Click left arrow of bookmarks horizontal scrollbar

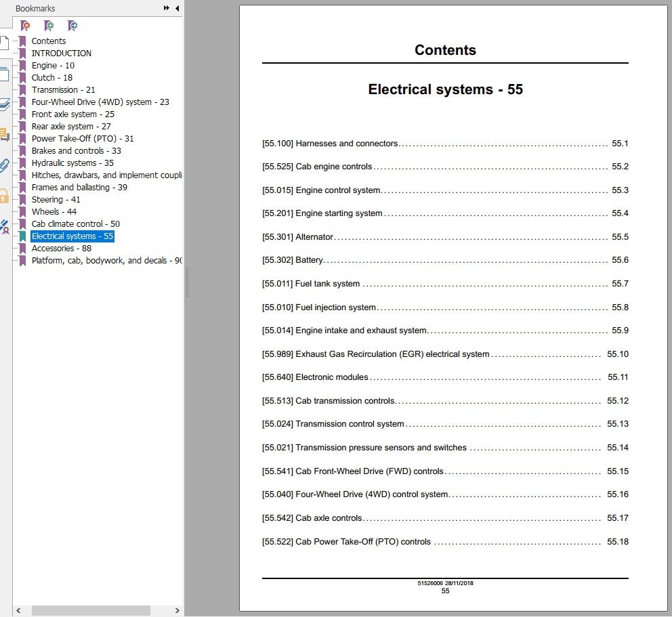tap(18, 611)
